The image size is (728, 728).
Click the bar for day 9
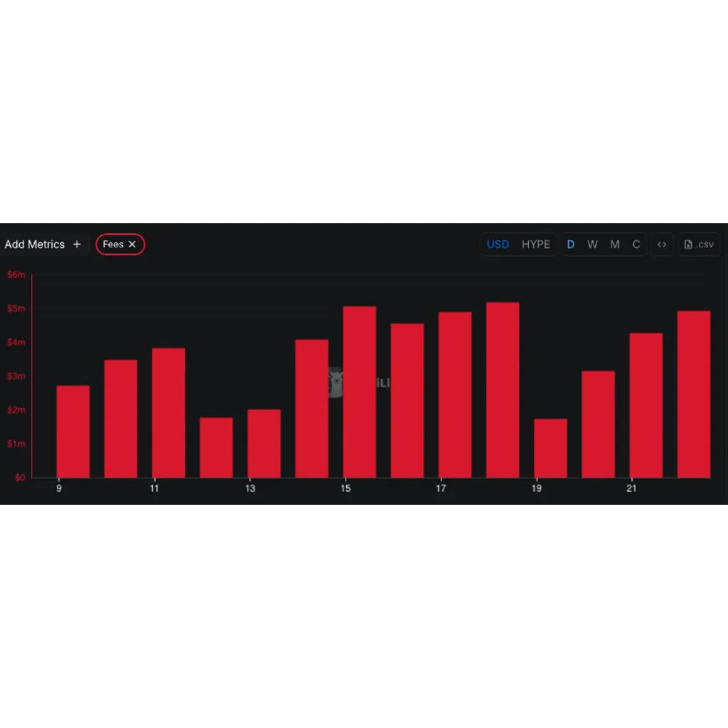click(73, 432)
